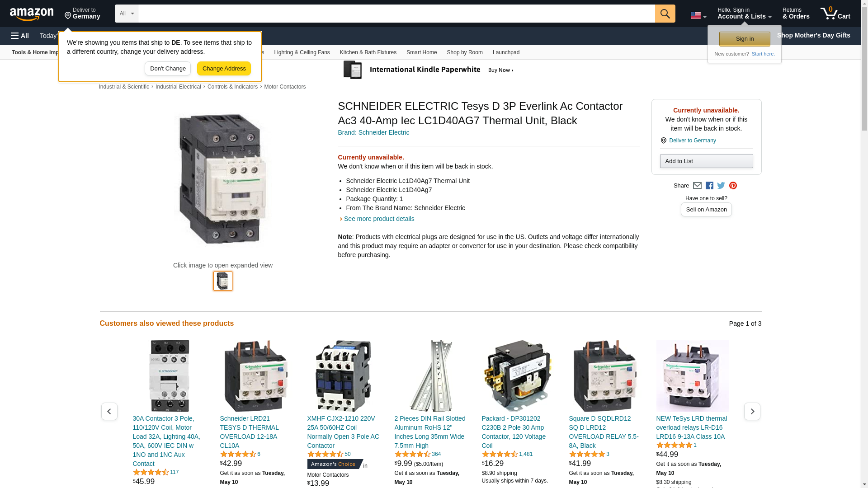Screen dimensions: 868x488
Task: Select the contactor product thumbnail
Action: click(222, 281)
